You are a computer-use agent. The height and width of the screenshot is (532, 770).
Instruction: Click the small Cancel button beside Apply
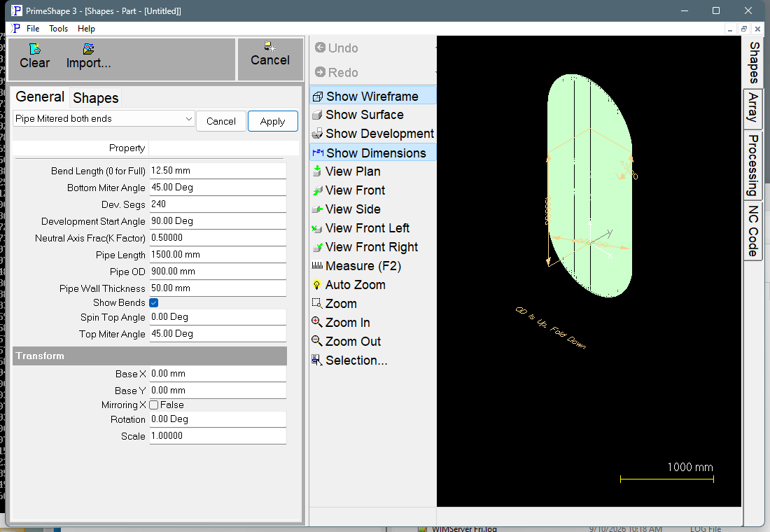(x=221, y=121)
